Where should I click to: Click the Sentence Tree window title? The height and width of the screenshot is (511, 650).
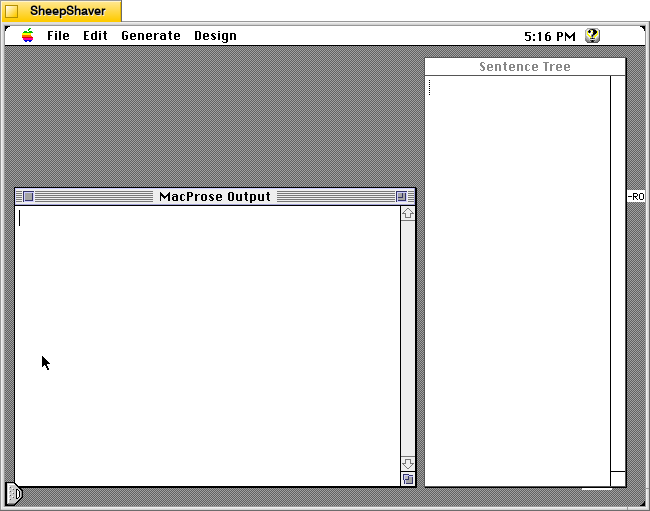525,67
